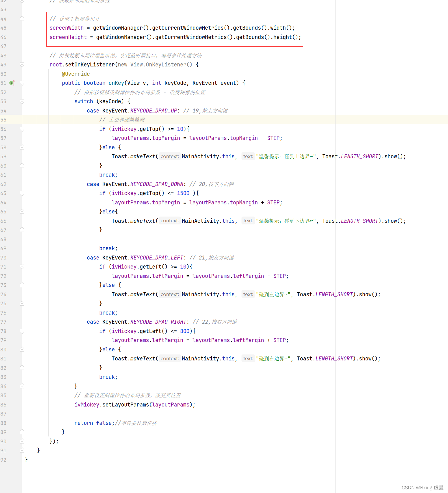The height and width of the screenshot is (493, 448).
Task: Click the 'switch' keyword on line 53
Action: click(84, 101)
